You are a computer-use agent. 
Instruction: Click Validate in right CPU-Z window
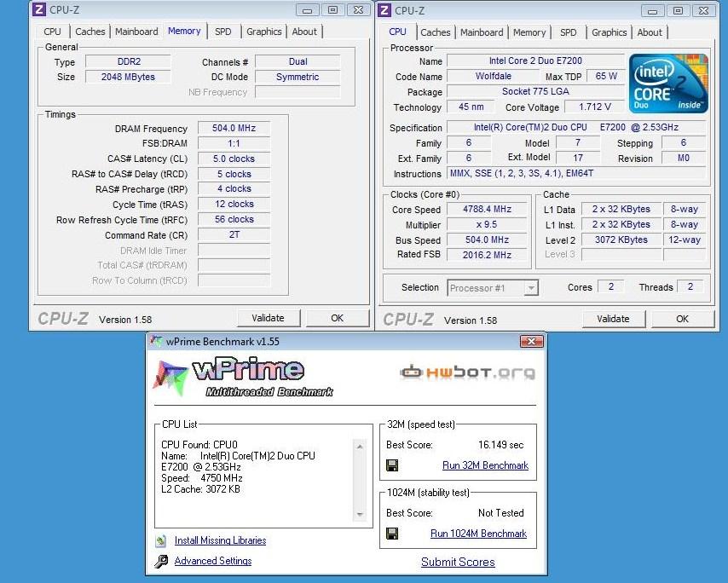[613, 319]
